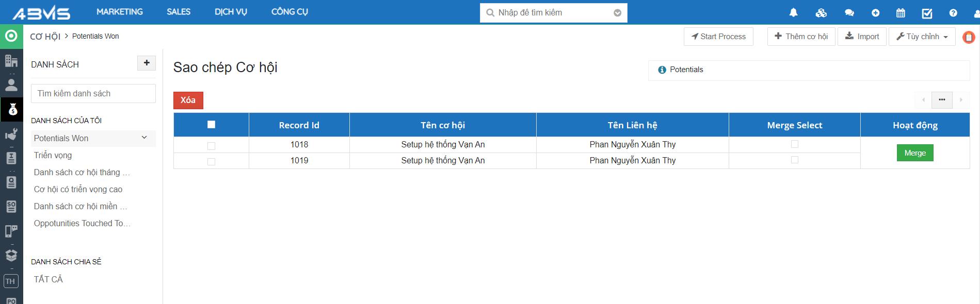Check Merge Select for record 1019
980x304 pixels.
pyautogui.click(x=794, y=160)
